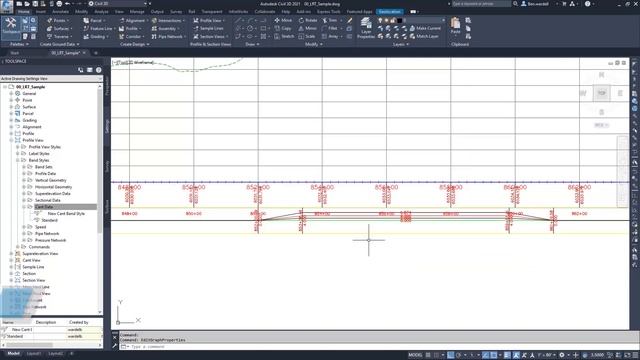Viewport: 640px width, 360px height.
Task: Open the Rail ribbon tab
Action: (191, 11)
